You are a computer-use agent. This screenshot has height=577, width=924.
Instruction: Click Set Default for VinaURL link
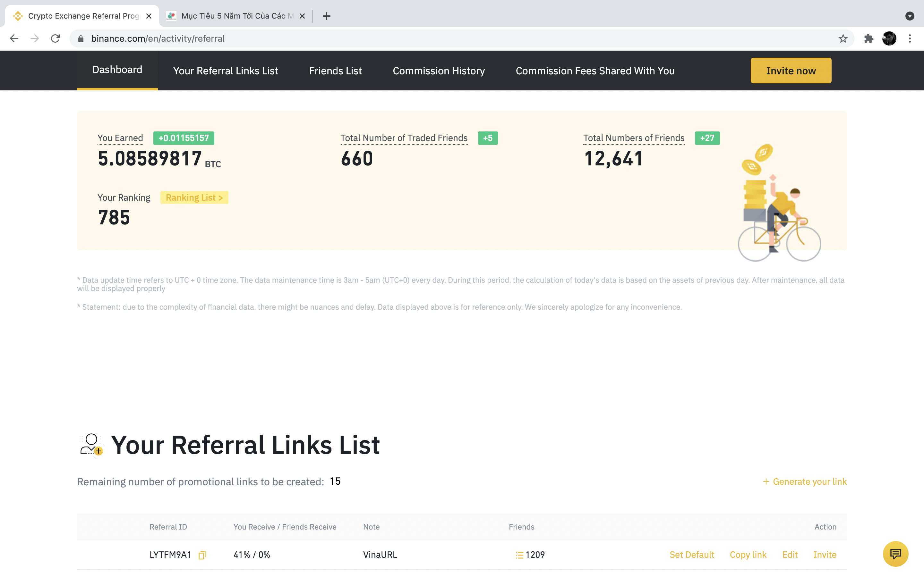[x=691, y=555]
